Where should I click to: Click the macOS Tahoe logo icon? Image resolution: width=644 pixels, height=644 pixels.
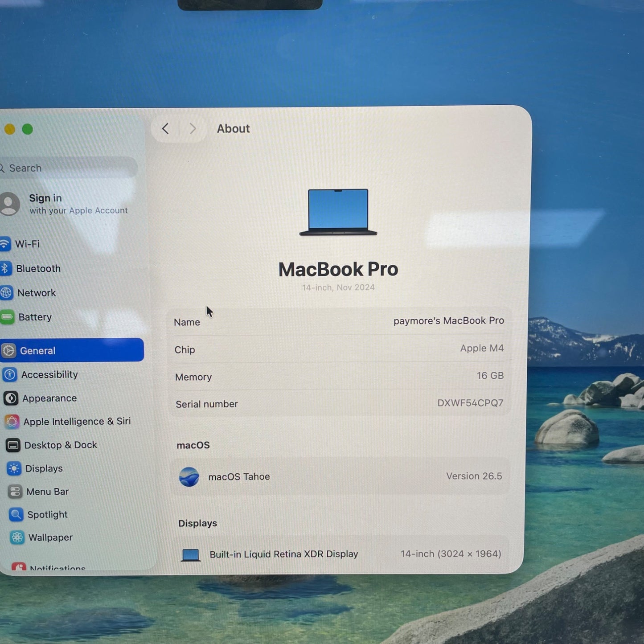pos(189,477)
